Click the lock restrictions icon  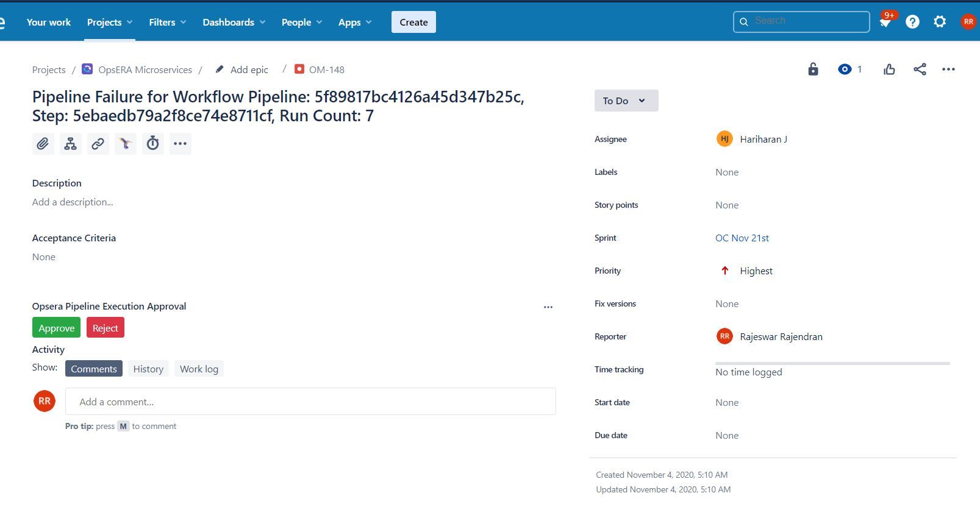click(x=813, y=69)
